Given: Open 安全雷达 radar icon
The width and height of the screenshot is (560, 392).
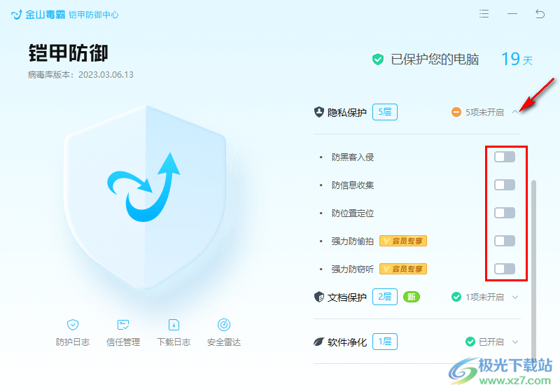Looking at the screenshot, I should pyautogui.click(x=224, y=325).
